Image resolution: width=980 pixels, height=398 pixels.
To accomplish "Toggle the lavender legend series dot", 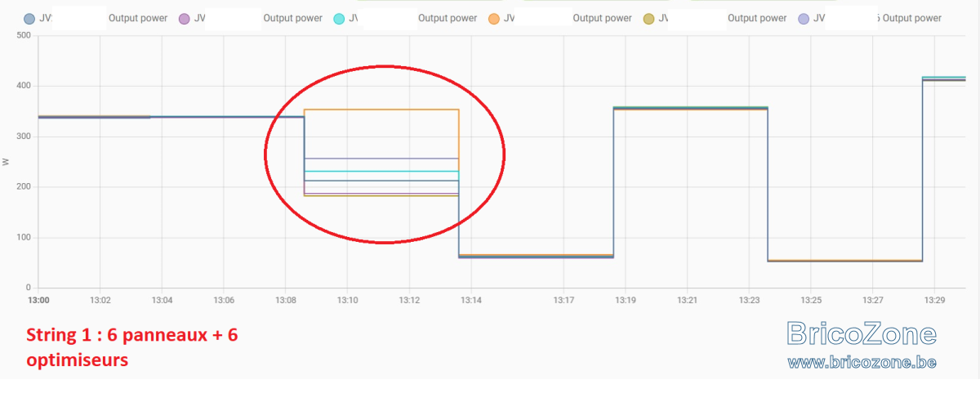I will pos(804,18).
